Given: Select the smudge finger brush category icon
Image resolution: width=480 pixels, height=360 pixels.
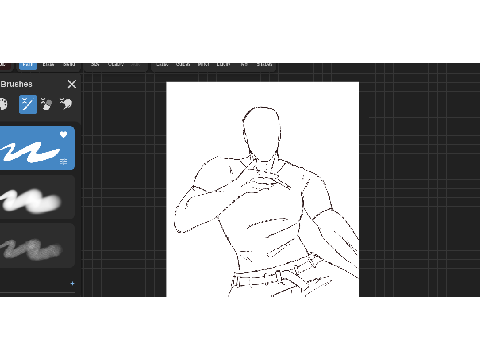Looking at the screenshot, I should pyautogui.click(x=66, y=104).
